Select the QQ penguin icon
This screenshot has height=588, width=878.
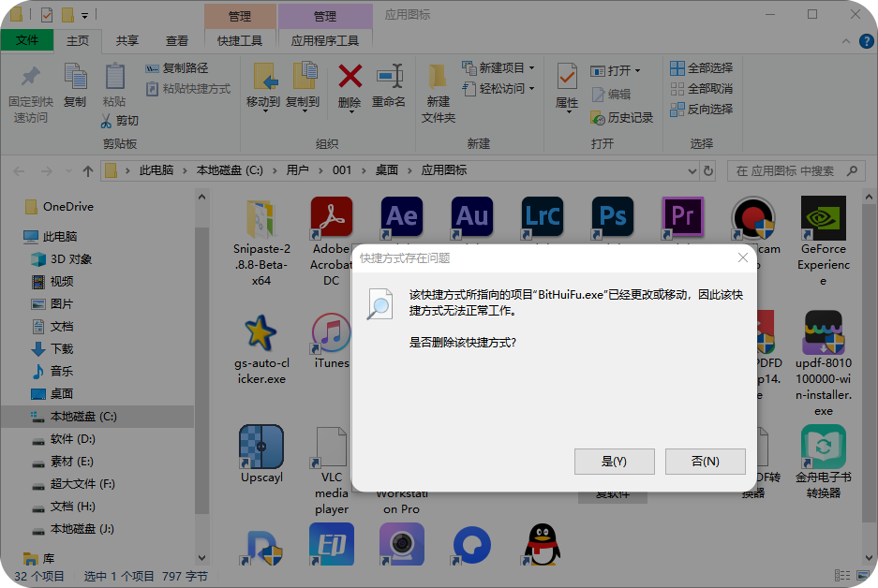pyautogui.click(x=542, y=544)
